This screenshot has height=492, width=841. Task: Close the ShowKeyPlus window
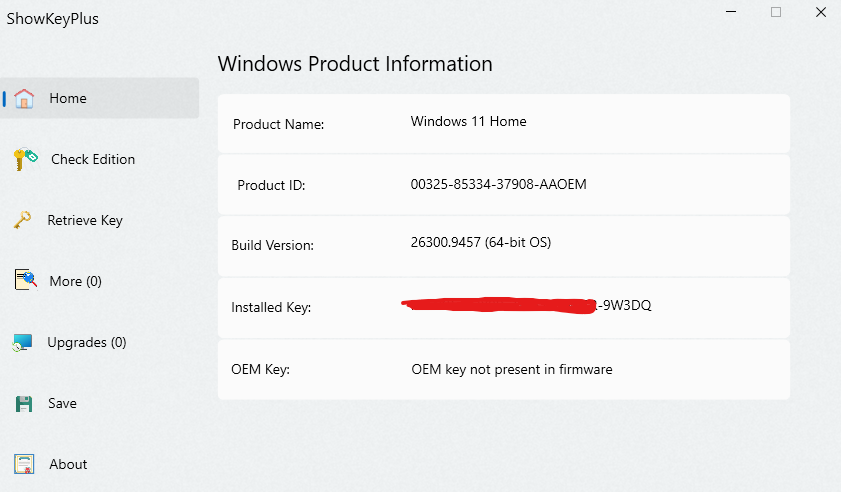821,12
